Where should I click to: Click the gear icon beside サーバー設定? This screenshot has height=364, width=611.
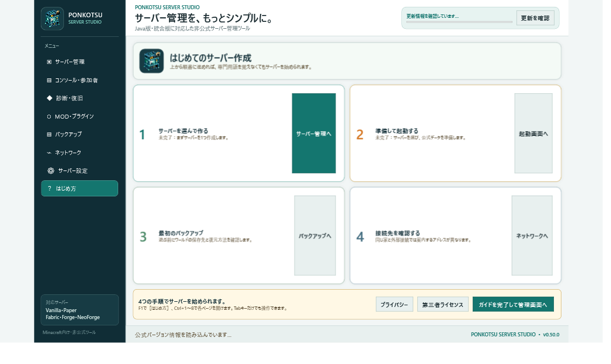pos(51,170)
